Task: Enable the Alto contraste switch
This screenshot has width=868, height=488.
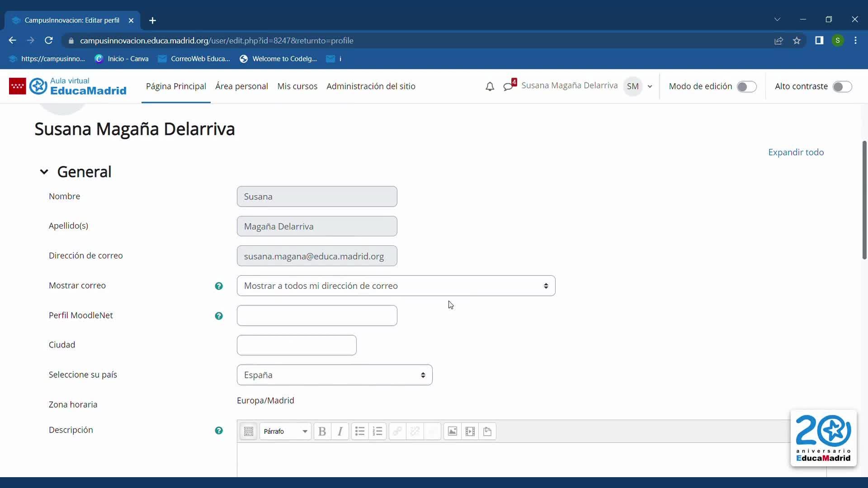Action: click(x=842, y=86)
